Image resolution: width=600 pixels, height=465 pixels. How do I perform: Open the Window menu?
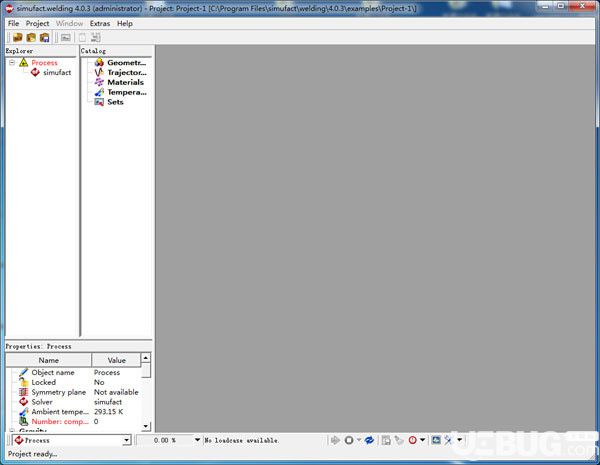tap(69, 23)
